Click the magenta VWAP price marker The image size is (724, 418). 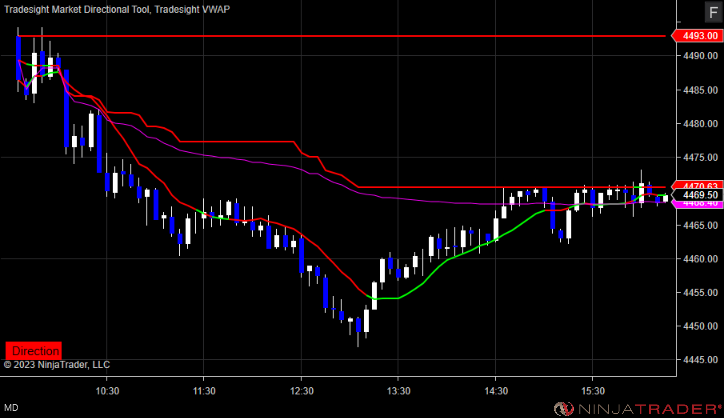698,204
